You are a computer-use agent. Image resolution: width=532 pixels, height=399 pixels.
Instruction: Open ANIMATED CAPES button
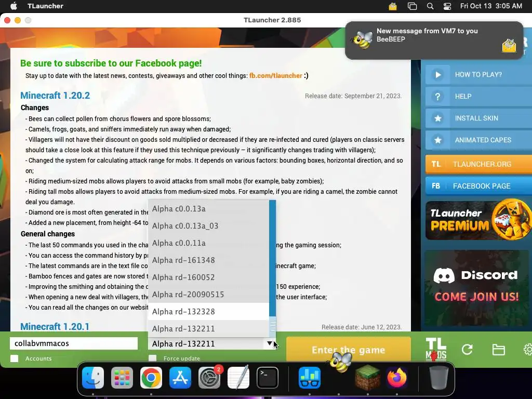[x=478, y=140]
